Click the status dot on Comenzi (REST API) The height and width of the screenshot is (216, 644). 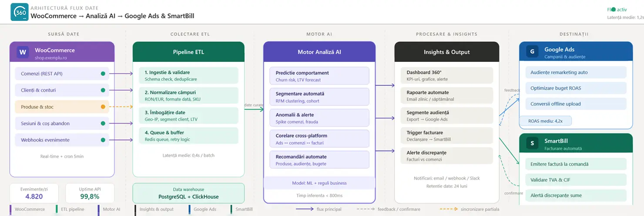click(103, 74)
